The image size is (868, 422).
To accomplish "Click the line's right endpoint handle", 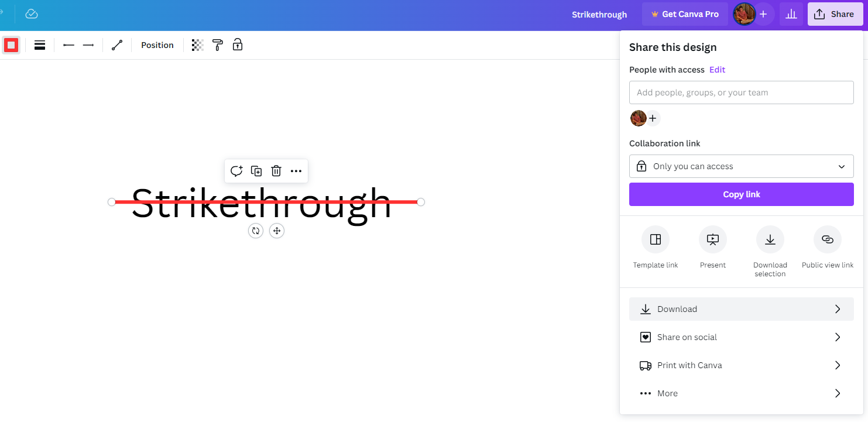I will click(421, 202).
